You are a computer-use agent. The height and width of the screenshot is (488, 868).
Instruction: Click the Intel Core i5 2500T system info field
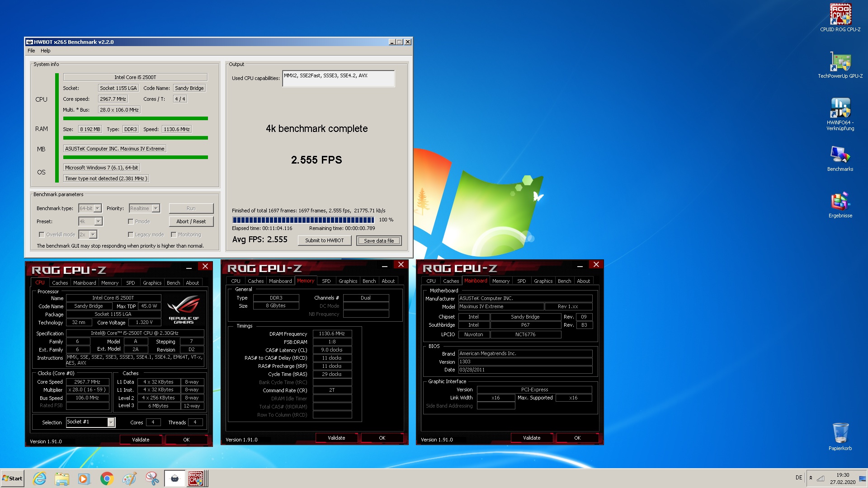[x=135, y=77]
